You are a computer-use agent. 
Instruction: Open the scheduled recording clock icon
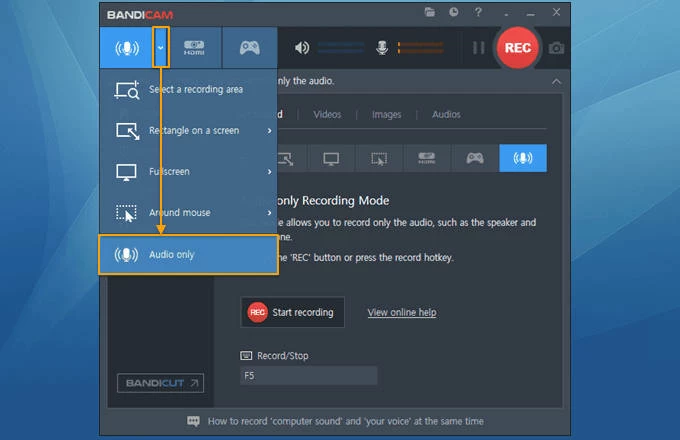coord(454,12)
